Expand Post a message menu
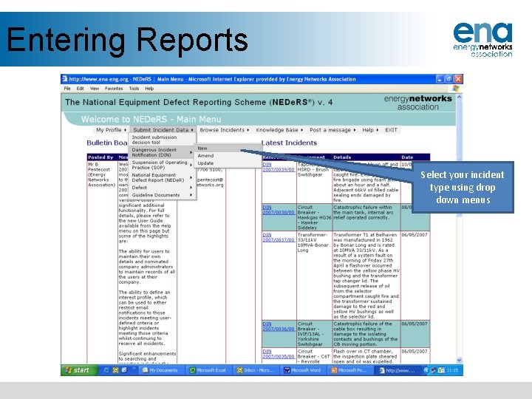Image resolution: width=532 pixels, height=399 pixels. click(x=332, y=130)
